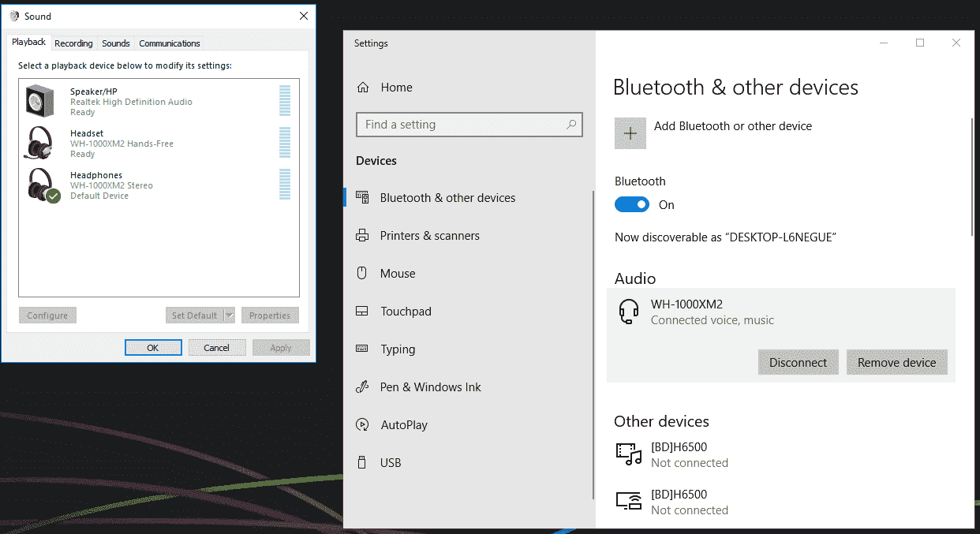Click the Set Default button
Image resolution: width=980 pixels, height=534 pixels.
click(x=194, y=316)
